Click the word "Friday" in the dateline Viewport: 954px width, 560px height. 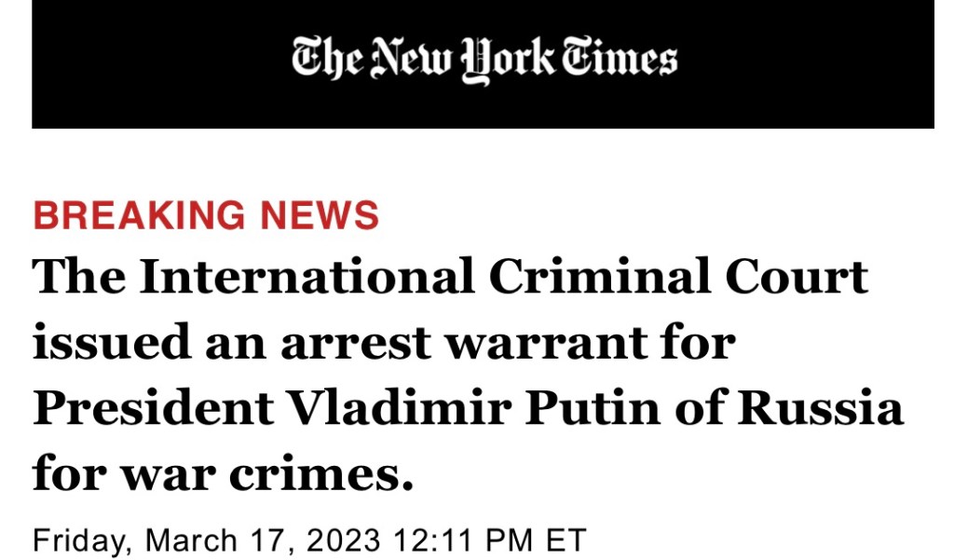(77, 540)
